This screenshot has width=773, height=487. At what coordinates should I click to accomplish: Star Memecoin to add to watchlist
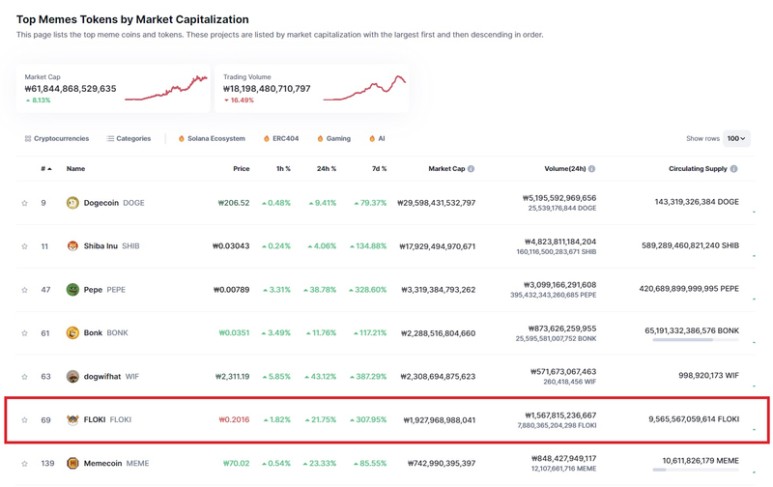(25, 463)
